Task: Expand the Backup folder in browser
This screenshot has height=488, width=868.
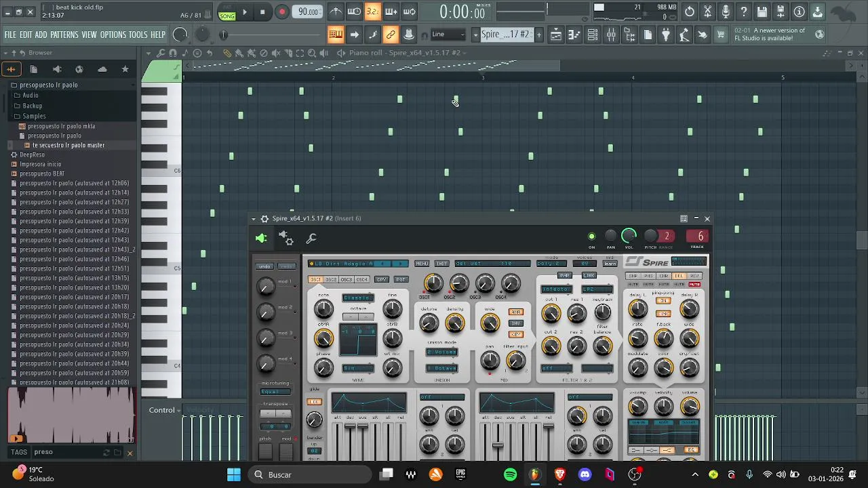Action: pyautogui.click(x=32, y=106)
